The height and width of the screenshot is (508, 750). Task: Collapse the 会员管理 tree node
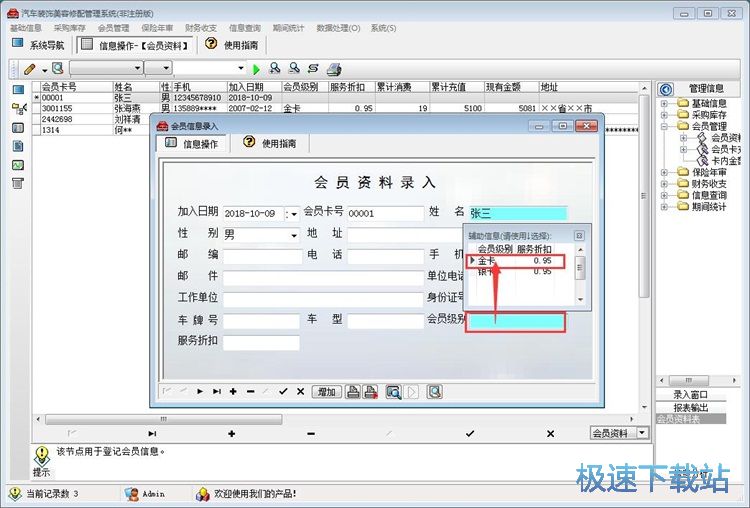coord(664,126)
